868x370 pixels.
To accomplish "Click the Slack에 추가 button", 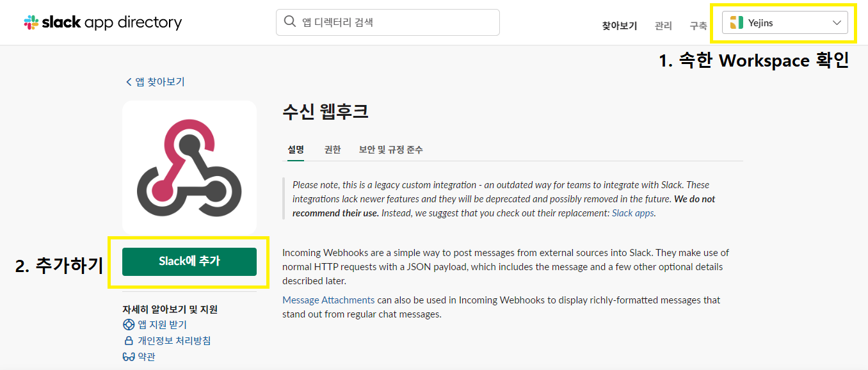I will click(189, 261).
